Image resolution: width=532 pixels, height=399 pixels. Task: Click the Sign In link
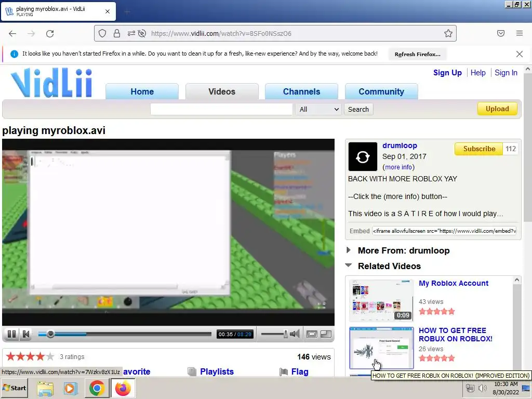click(506, 73)
